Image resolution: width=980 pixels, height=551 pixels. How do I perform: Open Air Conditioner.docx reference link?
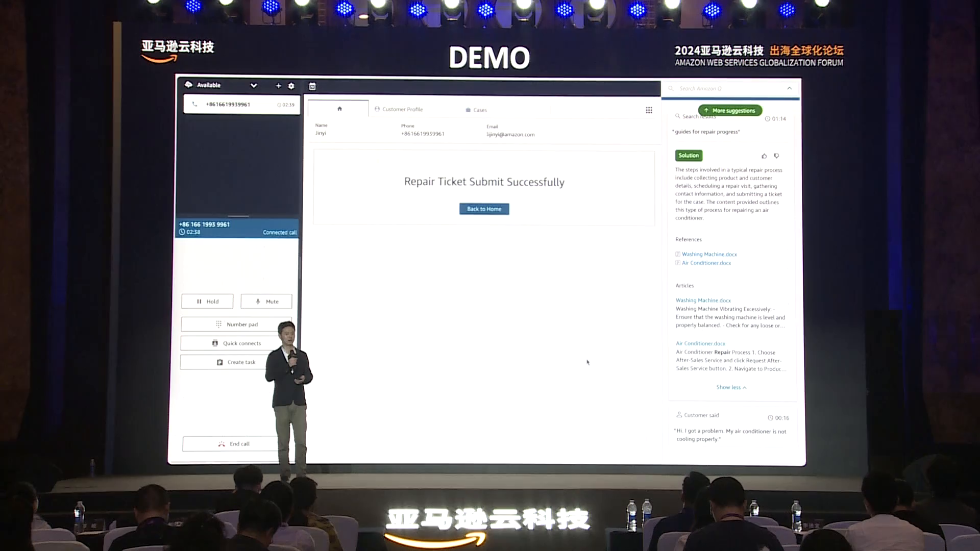[706, 263]
